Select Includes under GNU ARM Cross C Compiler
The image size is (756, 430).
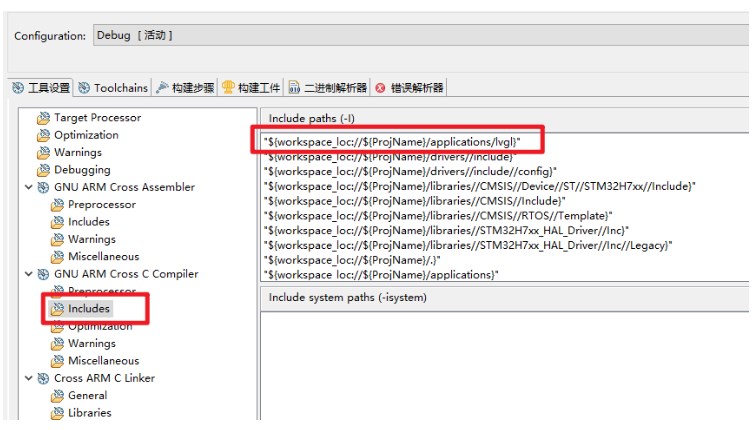[x=89, y=309]
